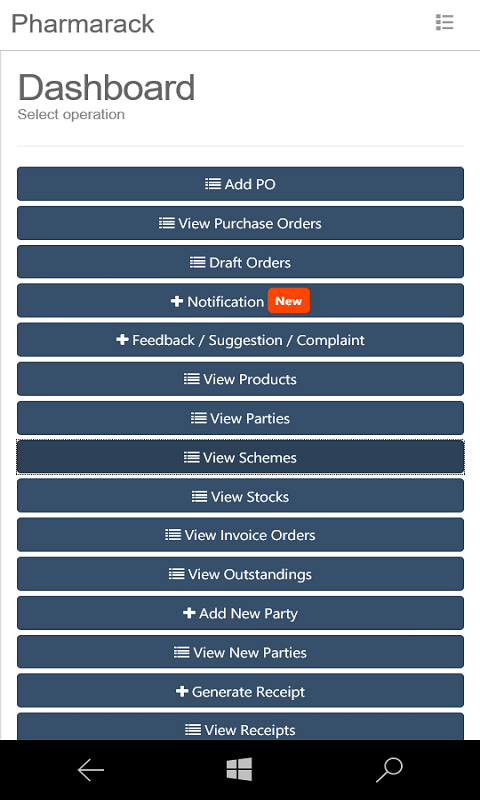Open View Schemes
This screenshot has height=800, width=480.
coord(240,457)
